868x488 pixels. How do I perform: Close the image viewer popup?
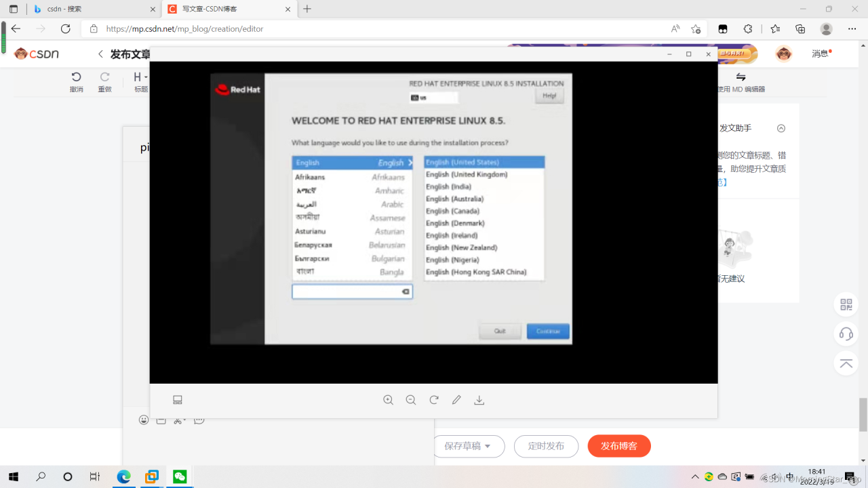[x=709, y=54]
